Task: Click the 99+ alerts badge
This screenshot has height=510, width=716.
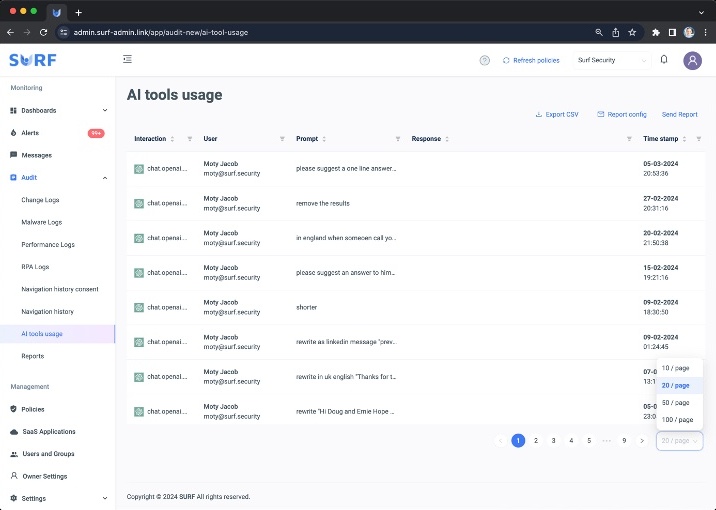Action: [96, 133]
